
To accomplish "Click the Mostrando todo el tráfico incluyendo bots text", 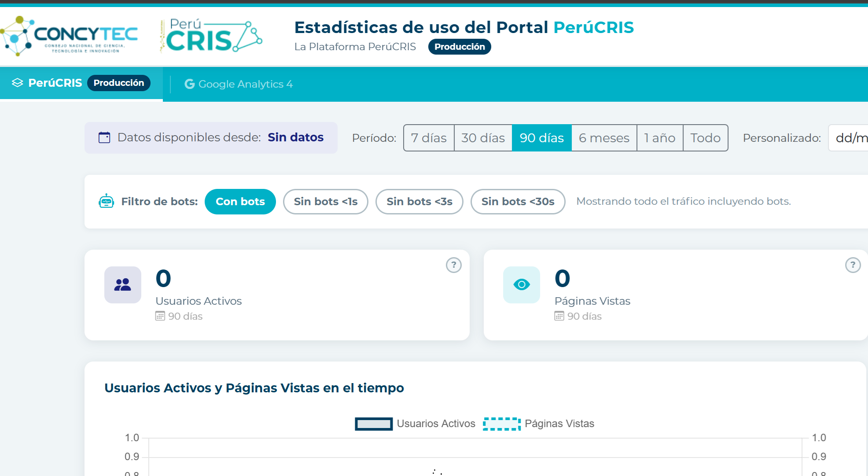I will pyautogui.click(x=684, y=201).
